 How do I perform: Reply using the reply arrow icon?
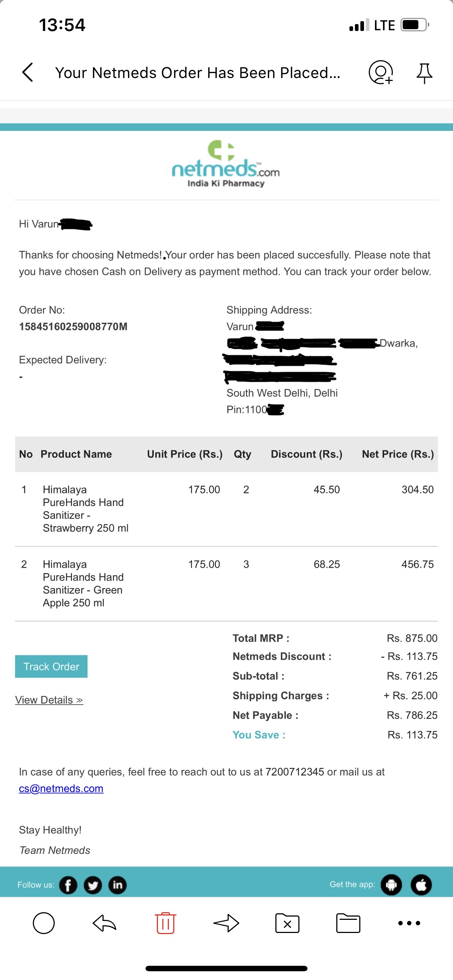pyautogui.click(x=104, y=923)
